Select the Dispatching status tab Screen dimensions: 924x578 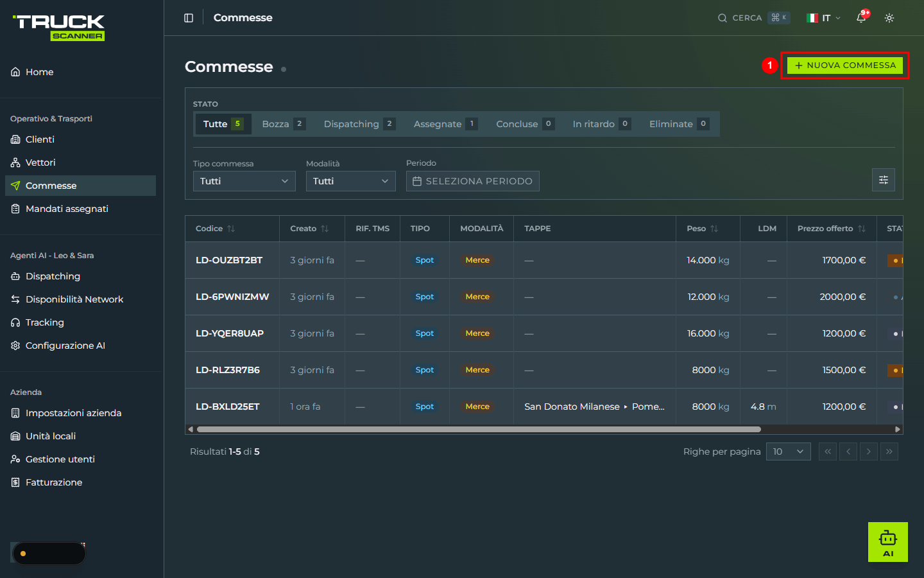click(359, 124)
